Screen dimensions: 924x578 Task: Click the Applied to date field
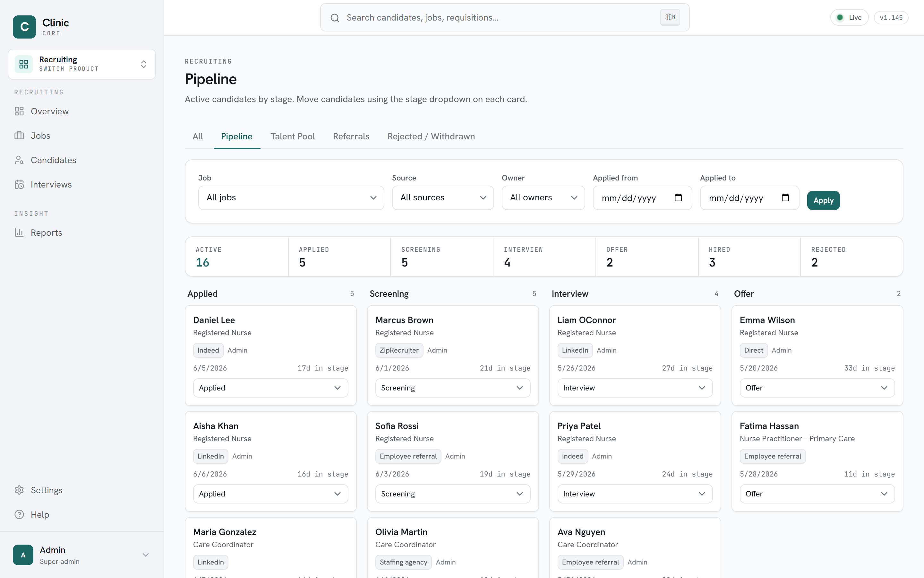pyautogui.click(x=749, y=197)
